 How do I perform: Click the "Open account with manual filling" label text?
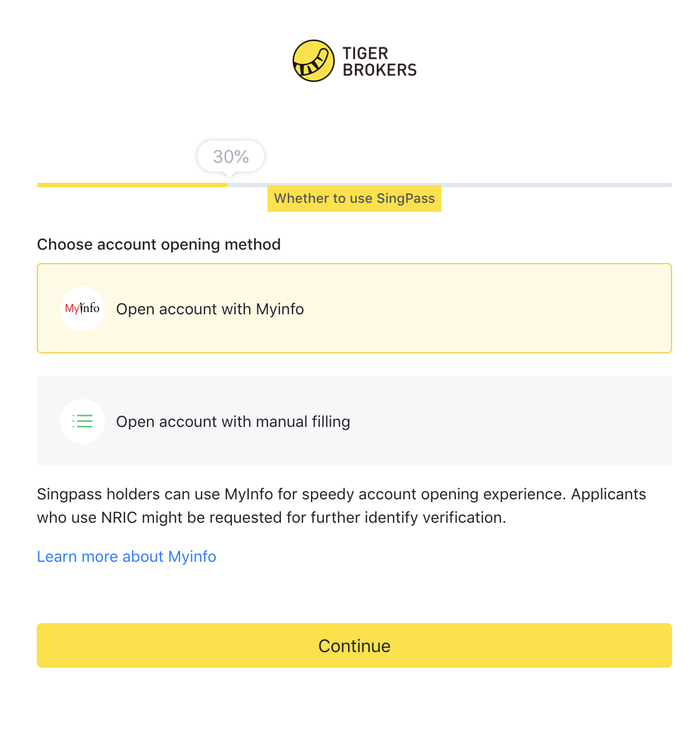tap(233, 422)
